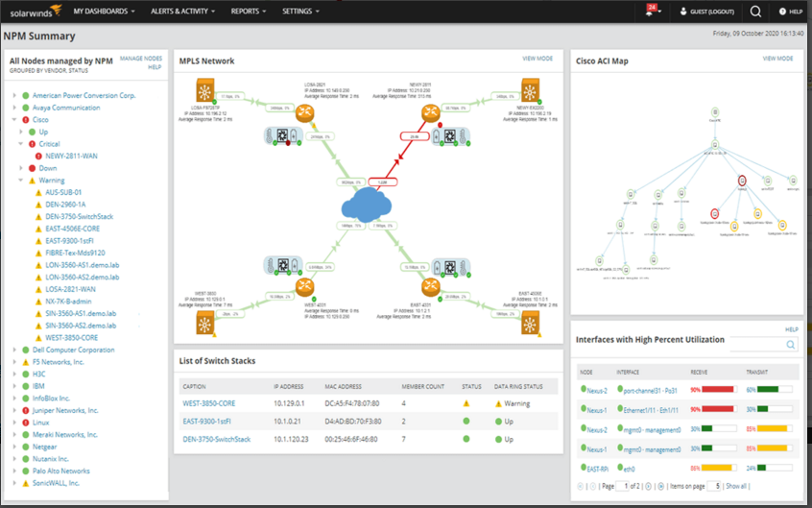Click the green 60% transmit bar for port-channel31
This screenshot has width=812, height=508.
pos(768,389)
